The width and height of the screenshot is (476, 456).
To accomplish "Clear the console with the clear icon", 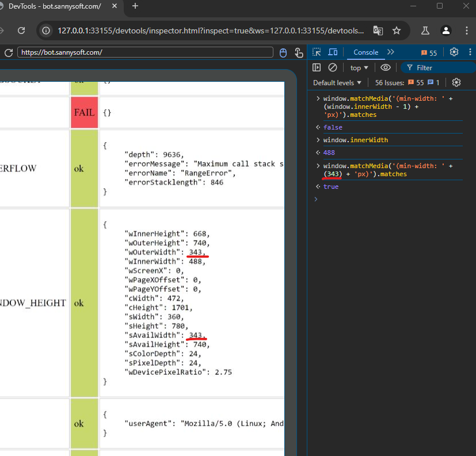I will pos(332,68).
